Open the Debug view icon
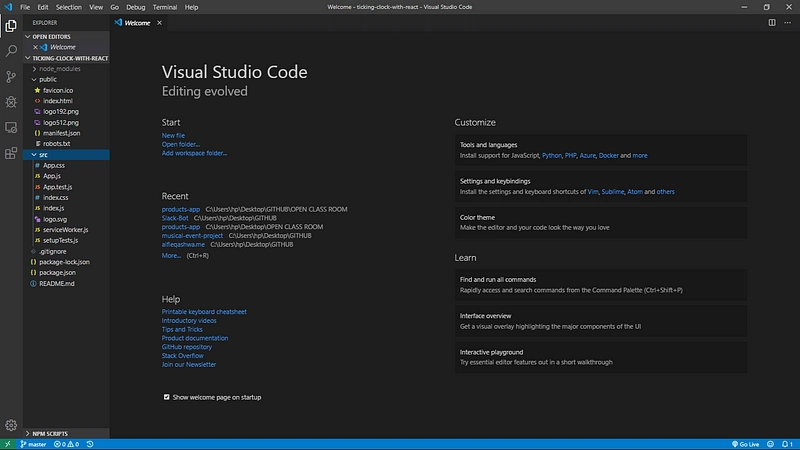 [x=11, y=102]
